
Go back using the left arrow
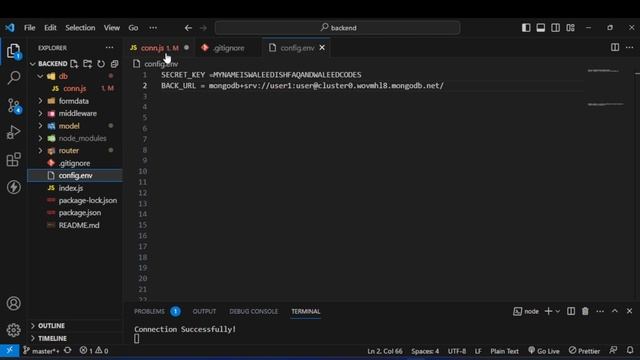[188, 28]
